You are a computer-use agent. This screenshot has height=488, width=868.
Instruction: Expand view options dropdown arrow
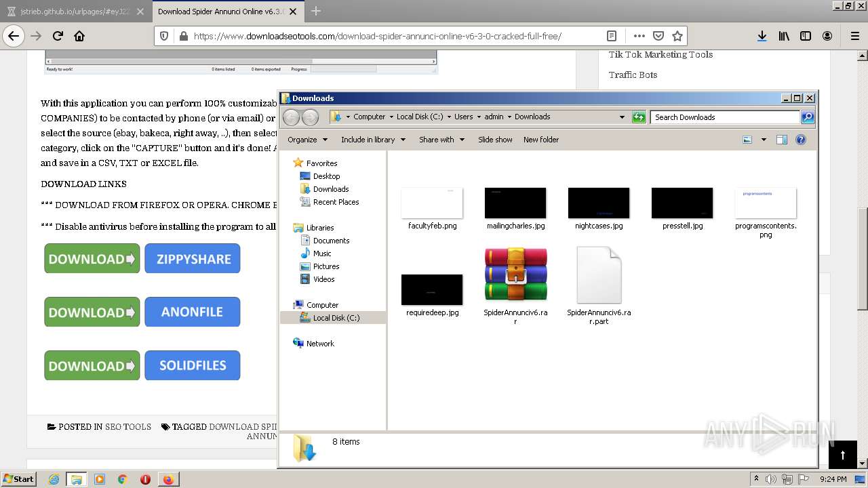click(764, 140)
